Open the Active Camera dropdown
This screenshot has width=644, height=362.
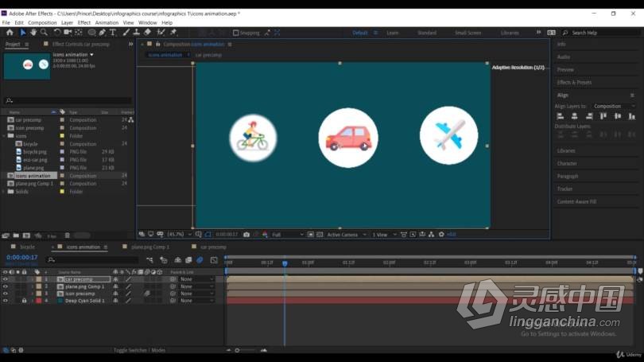346,234
